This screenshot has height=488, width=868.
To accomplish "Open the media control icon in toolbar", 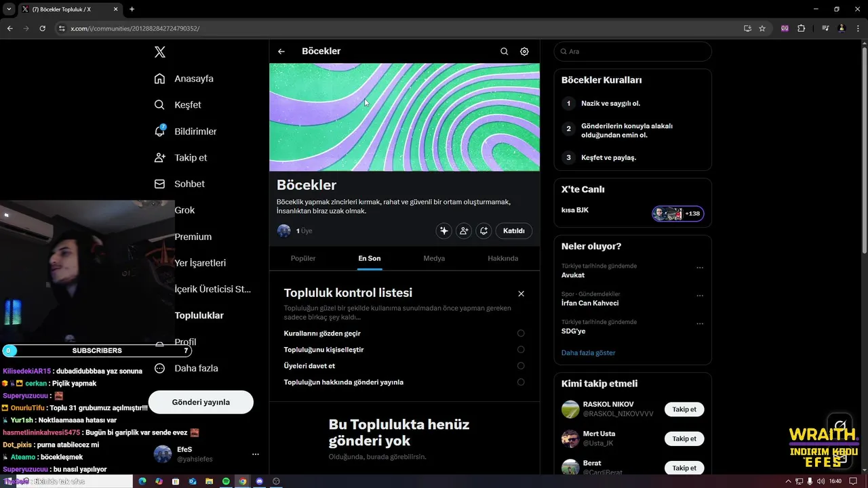I will click(825, 28).
